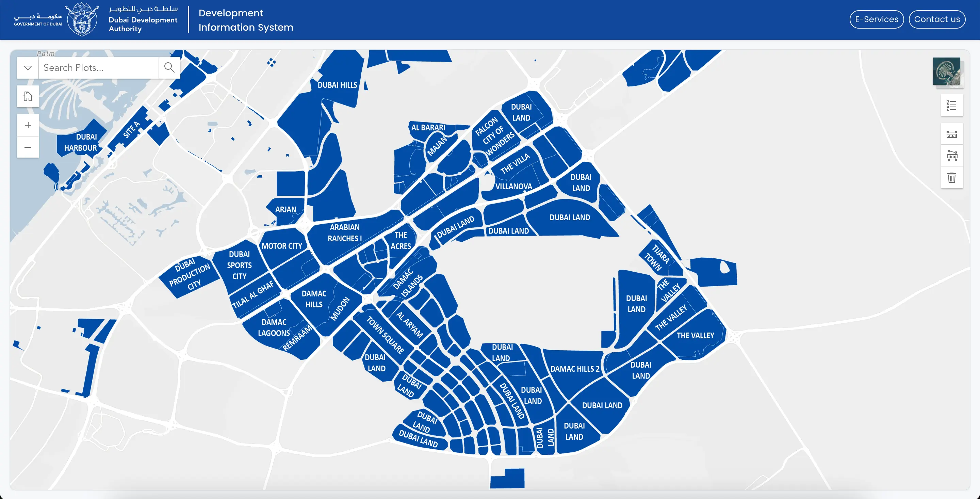Zoom out with the minus button
This screenshot has height=499, width=980.
pyautogui.click(x=28, y=147)
